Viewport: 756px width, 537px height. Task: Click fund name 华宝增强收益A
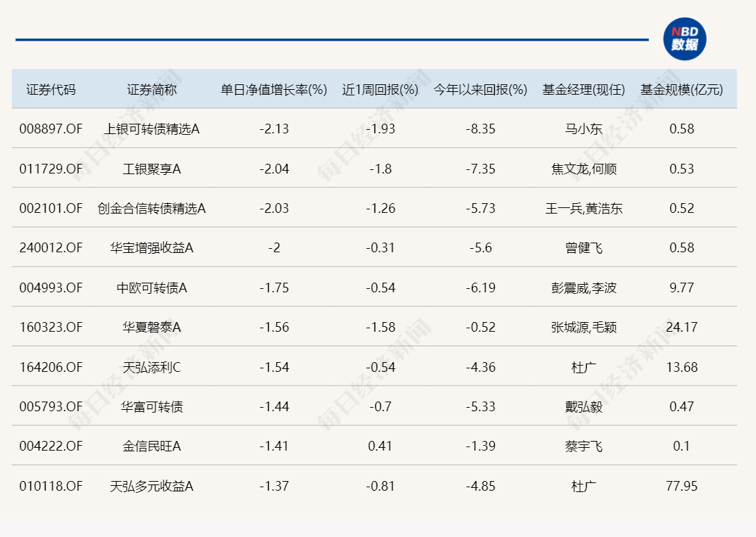(152, 248)
